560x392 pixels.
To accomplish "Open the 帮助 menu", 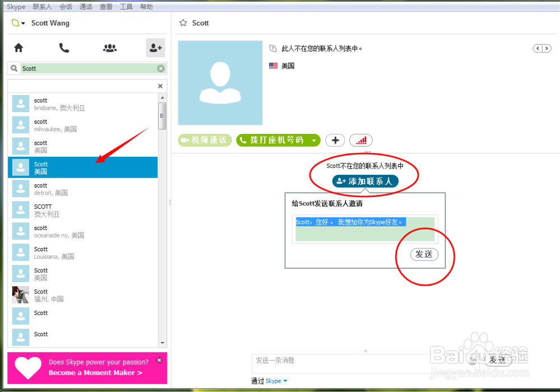I will coord(146,7).
